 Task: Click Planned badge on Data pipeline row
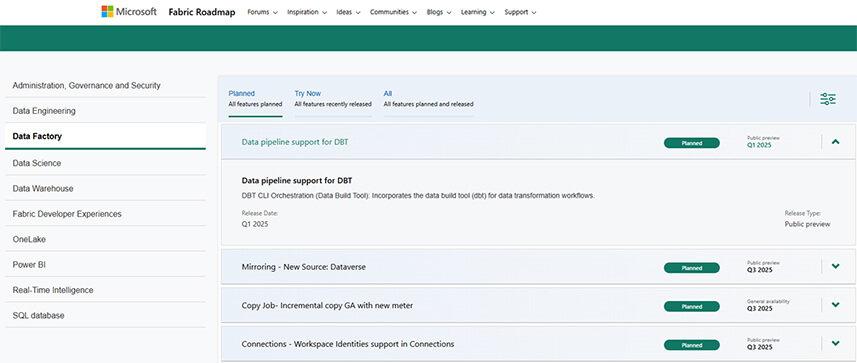pyautogui.click(x=691, y=143)
